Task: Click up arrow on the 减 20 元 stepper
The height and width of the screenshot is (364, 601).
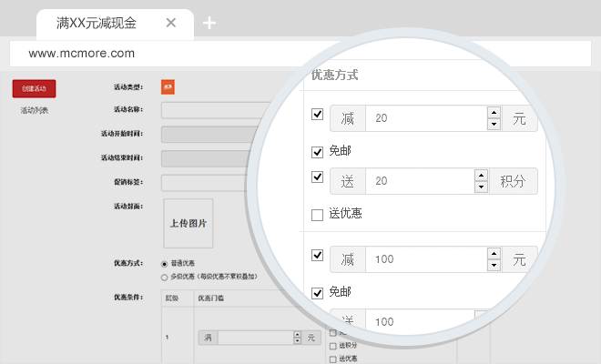Action: coord(494,113)
